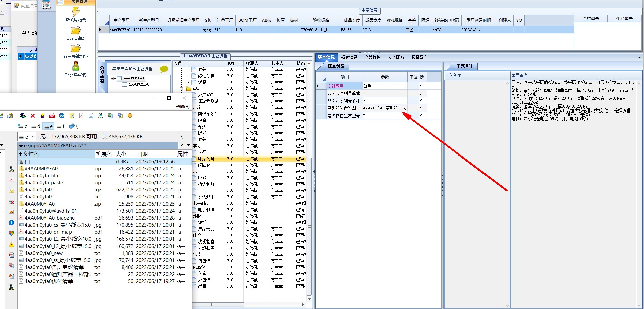Switch to 产品特性 tab

(372, 57)
